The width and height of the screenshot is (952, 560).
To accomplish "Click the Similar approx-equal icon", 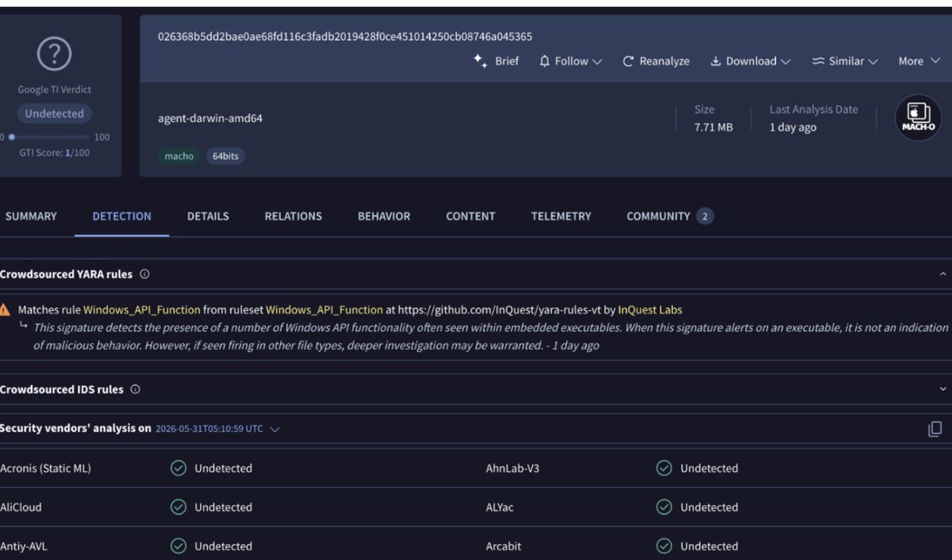I will (818, 61).
